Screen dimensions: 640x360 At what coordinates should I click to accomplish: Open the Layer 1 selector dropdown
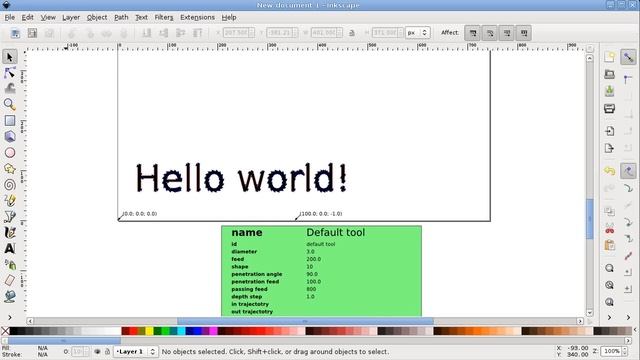click(136, 351)
